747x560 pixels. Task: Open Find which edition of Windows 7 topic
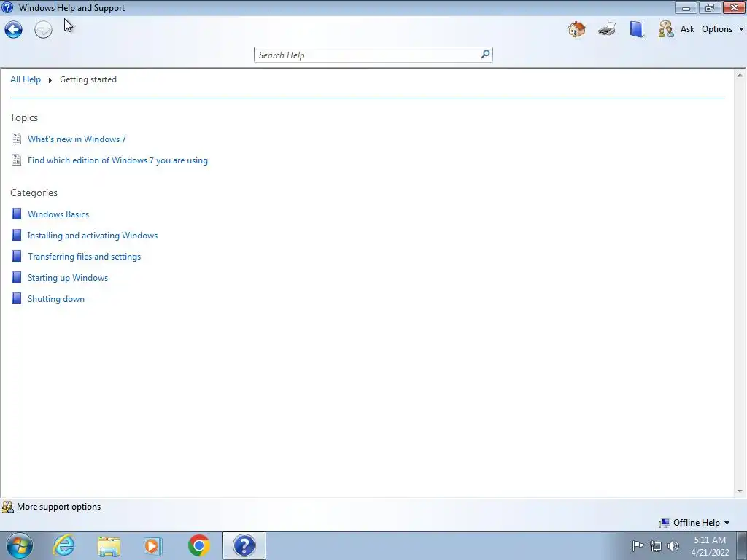[x=117, y=160]
